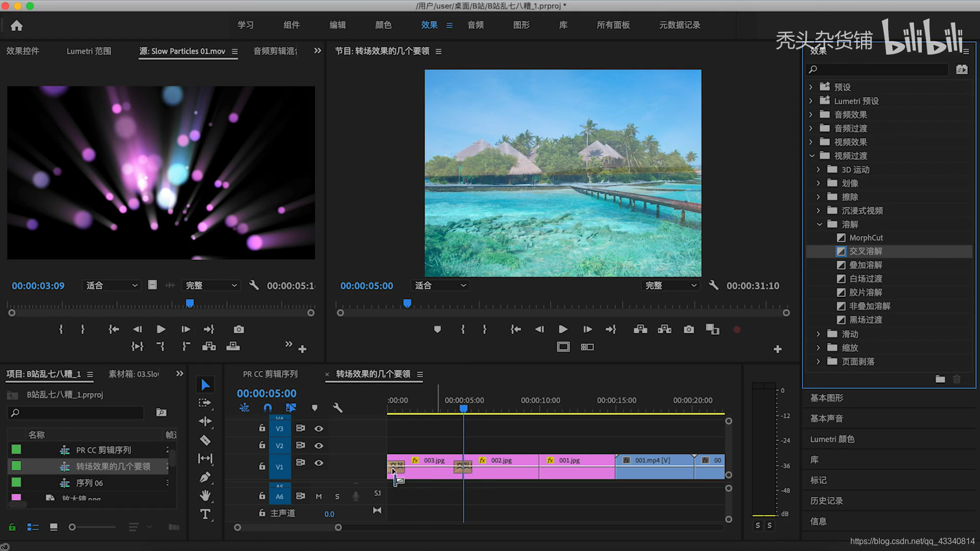Click Export Frame camera in the program monitor
The height and width of the screenshot is (551, 980).
[689, 330]
